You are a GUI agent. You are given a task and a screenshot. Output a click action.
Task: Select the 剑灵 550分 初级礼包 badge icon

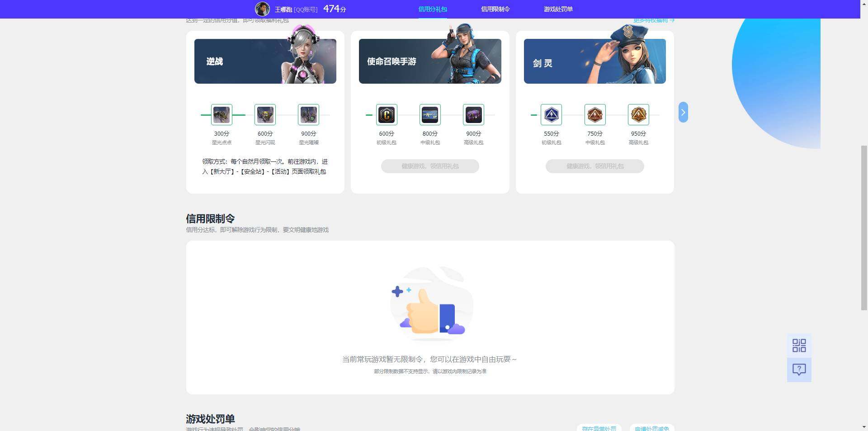point(551,115)
